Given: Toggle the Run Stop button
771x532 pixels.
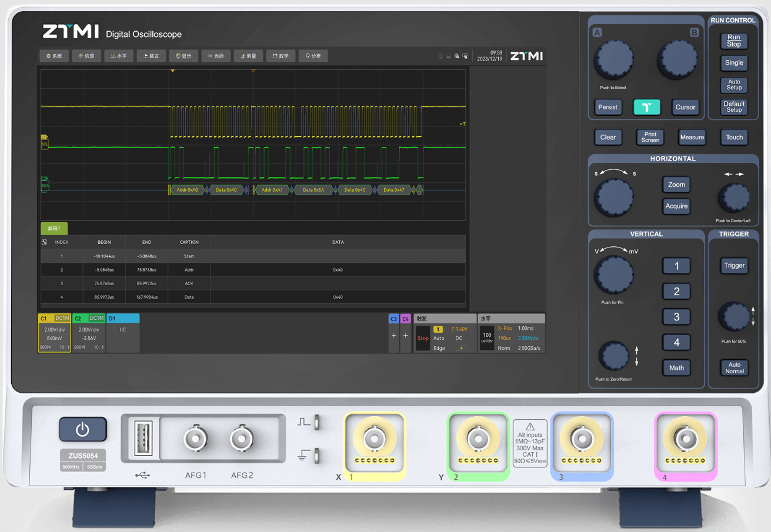Looking at the screenshot, I should 733,41.
